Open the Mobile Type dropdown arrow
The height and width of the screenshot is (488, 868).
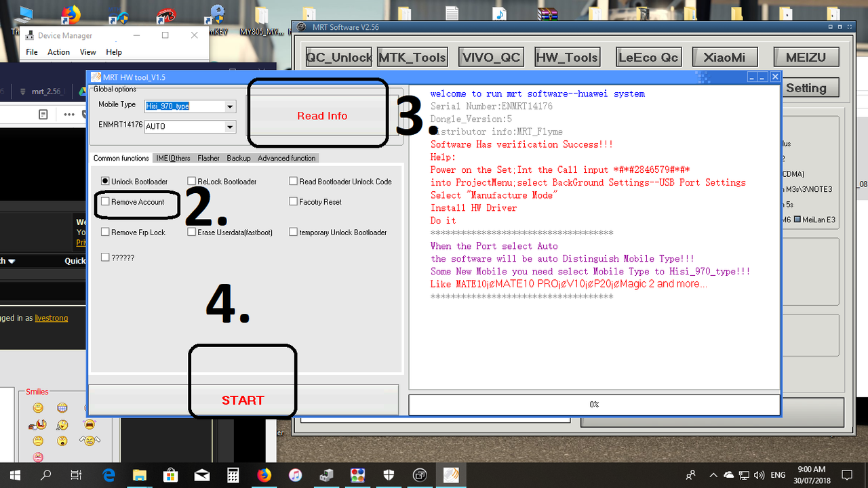(230, 106)
